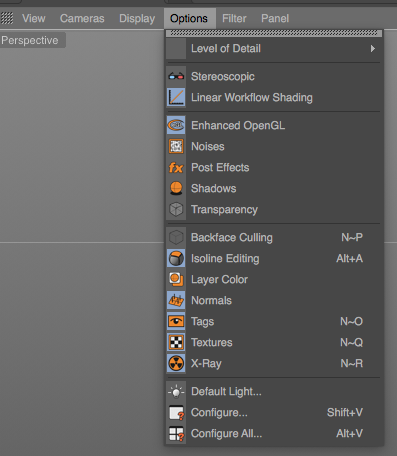Image resolution: width=397 pixels, height=456 pixels.
Task: Expand the Level of Detail submenu
Action: tap(274, 49)
